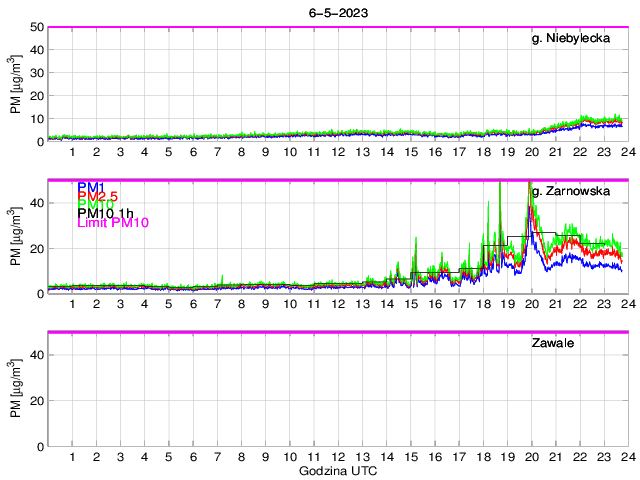The width and height of the screenshot is (640, 480).
Task: Click the 0 tick on the top panel's y-axis
Action: pyautogui.click(x=40, y=142)
